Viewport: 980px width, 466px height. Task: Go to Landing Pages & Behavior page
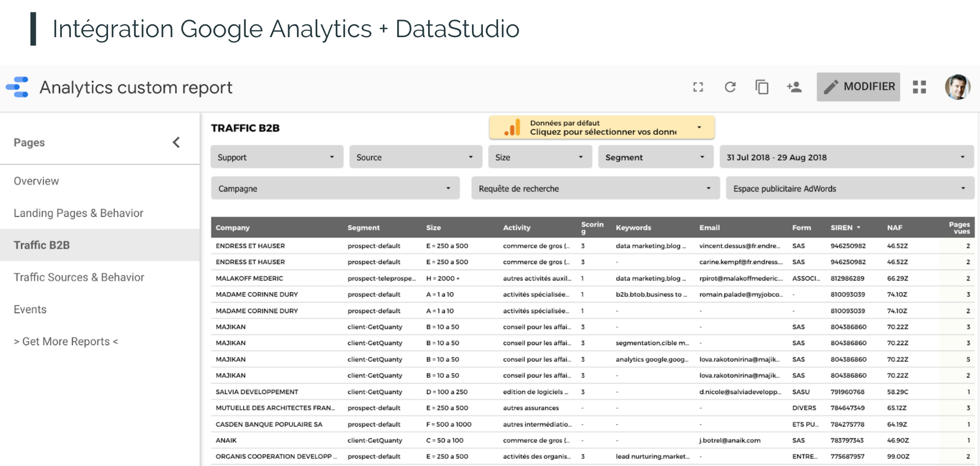[79, 213]
